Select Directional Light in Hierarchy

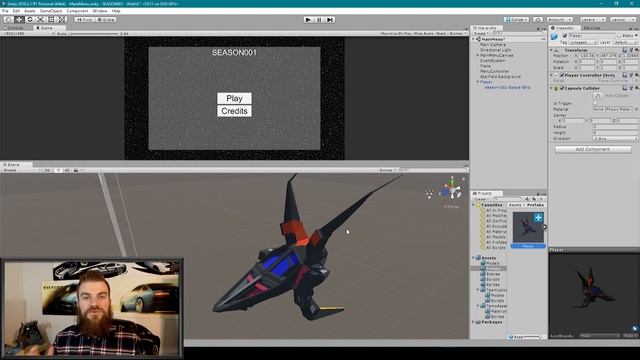(496, 50)
